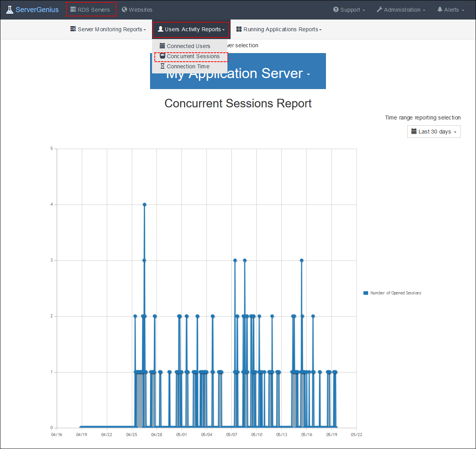
Task: Click the Websites globe icon
Action: pyautogui.click(x=124, y=9)
